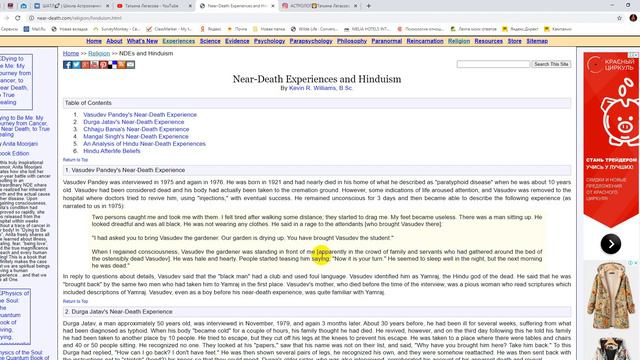The image size is (640, 360).
Task: Bookmark this page with star icon
Action: pos(620,18)
